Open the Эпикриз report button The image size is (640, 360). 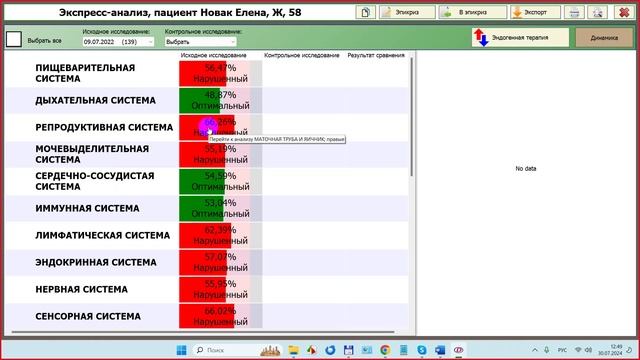pyautogui.click(x=407, y=12)
